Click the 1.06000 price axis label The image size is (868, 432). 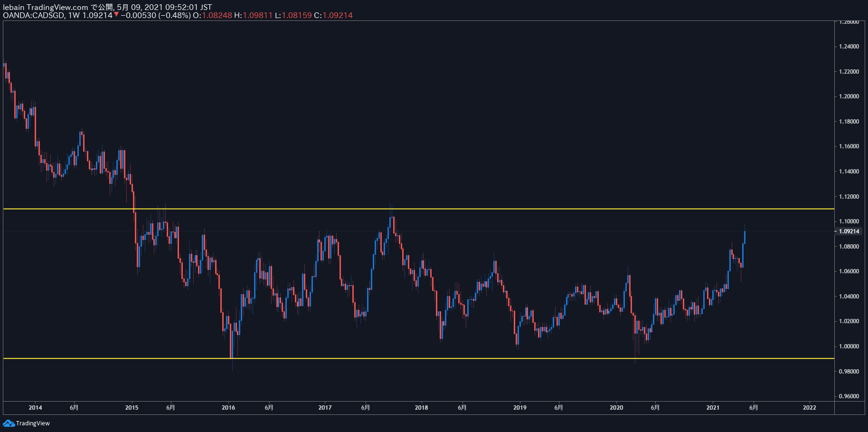pyautogui.click(x=849, y=271)
